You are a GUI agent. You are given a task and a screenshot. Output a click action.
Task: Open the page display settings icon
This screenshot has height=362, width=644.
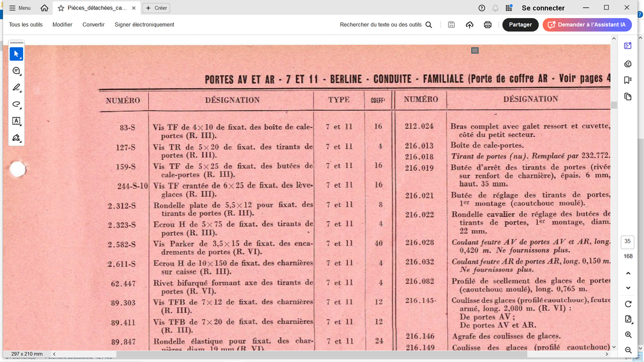[x=628, y=319]
